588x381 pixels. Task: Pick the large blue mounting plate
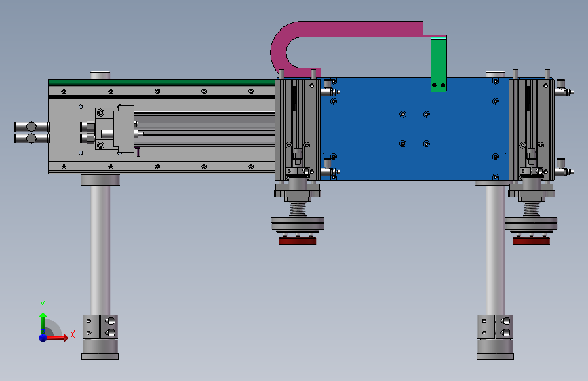pos(414,129)
